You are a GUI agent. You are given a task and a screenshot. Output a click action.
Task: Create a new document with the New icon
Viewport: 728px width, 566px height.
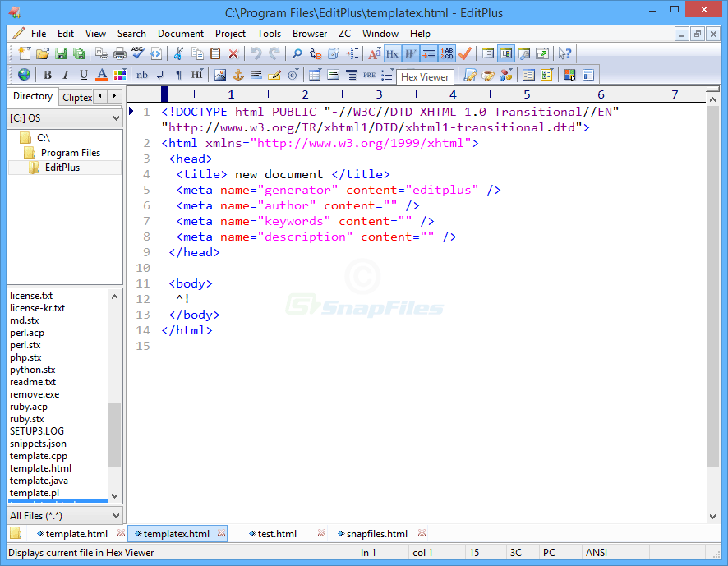[x=24, y=53]
